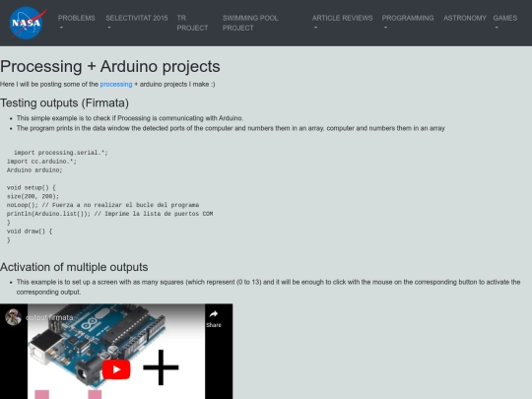532x399 pixels.
Task: Expand the SELECTIVITAT 2015 dropdown
Action: coord(137,23)
